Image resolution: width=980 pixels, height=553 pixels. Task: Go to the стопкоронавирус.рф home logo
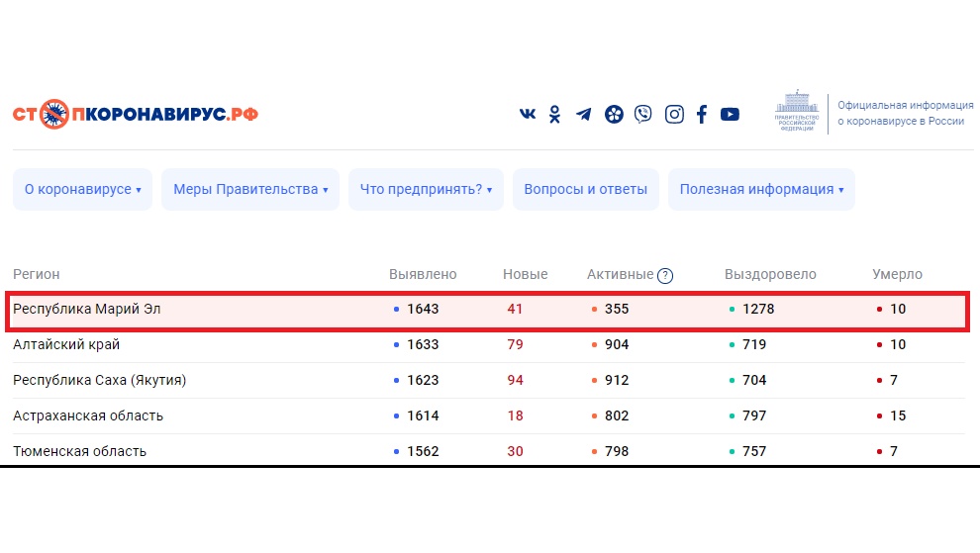pyautogui.click(x=136, y=114)
